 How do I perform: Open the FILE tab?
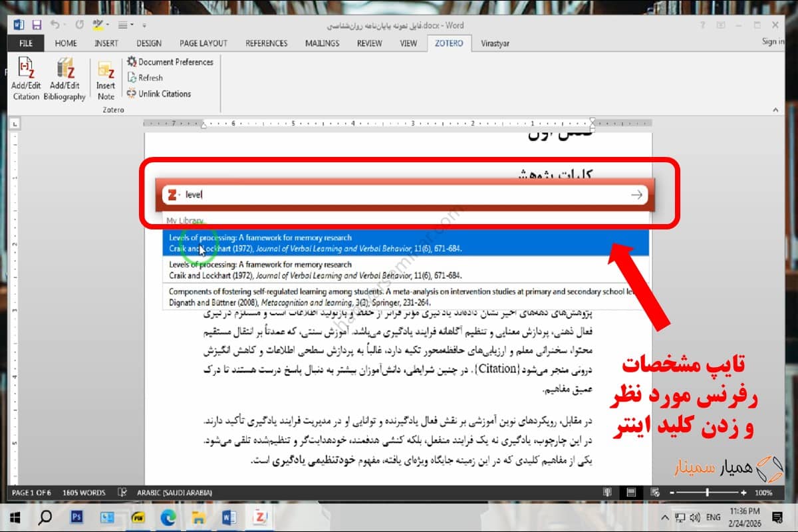click(26, 43)
